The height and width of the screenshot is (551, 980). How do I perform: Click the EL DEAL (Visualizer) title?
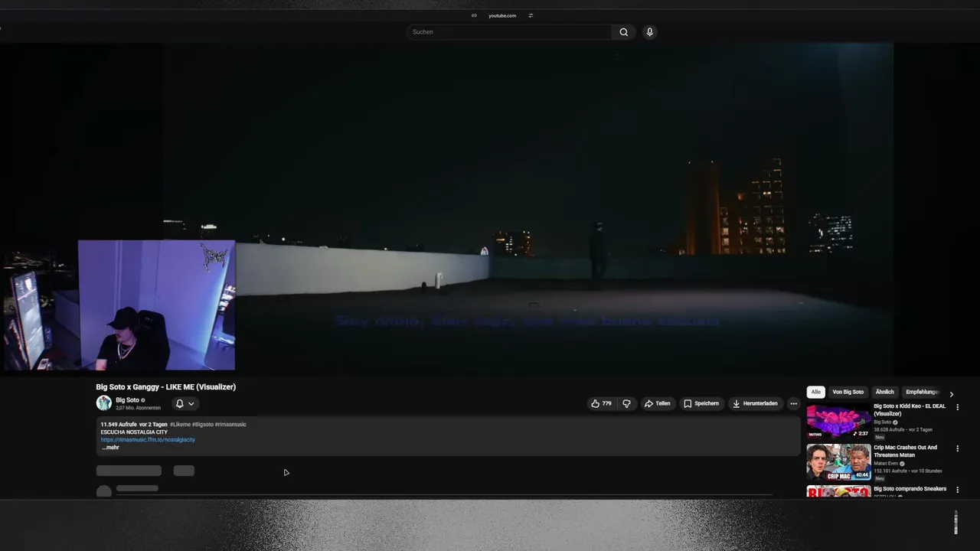910,410
